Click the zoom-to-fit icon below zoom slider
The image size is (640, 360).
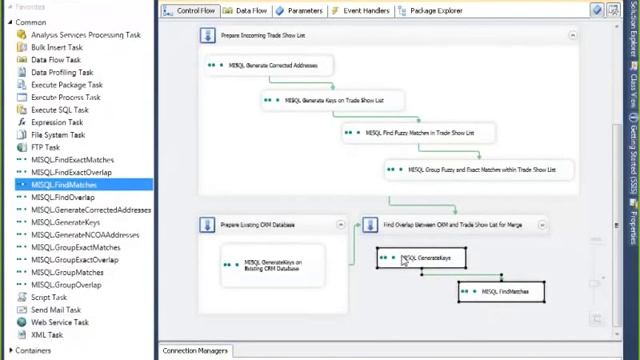pyautogui.click(x=596, y=319)
